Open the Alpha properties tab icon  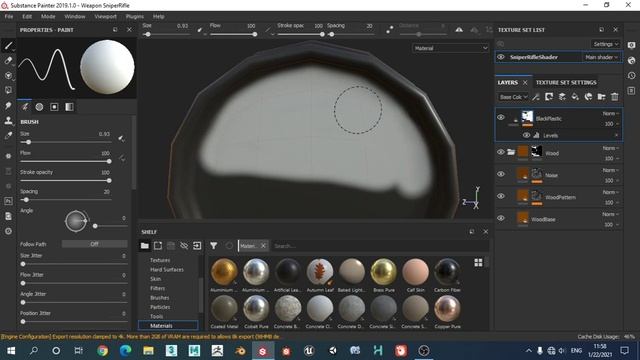pos(39,107)
